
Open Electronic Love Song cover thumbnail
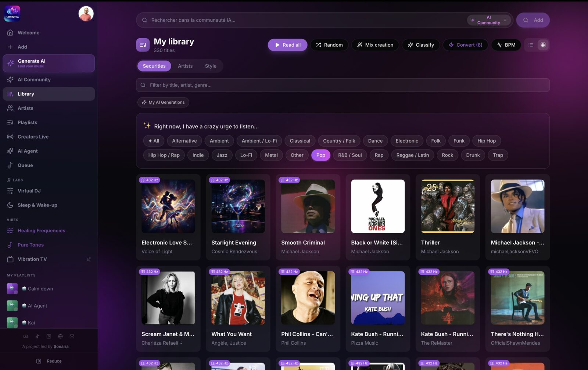(x=168, y=206)
